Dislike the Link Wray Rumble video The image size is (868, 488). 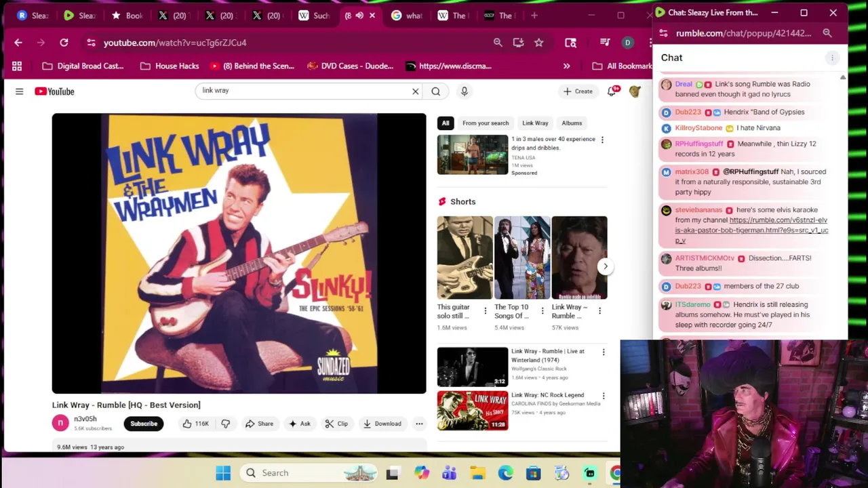pos(226,424)
